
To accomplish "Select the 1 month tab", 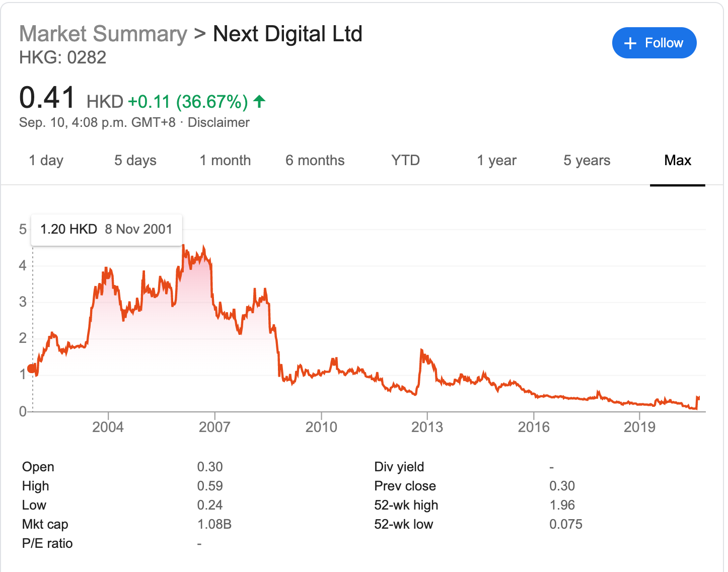I will point(225,161).
